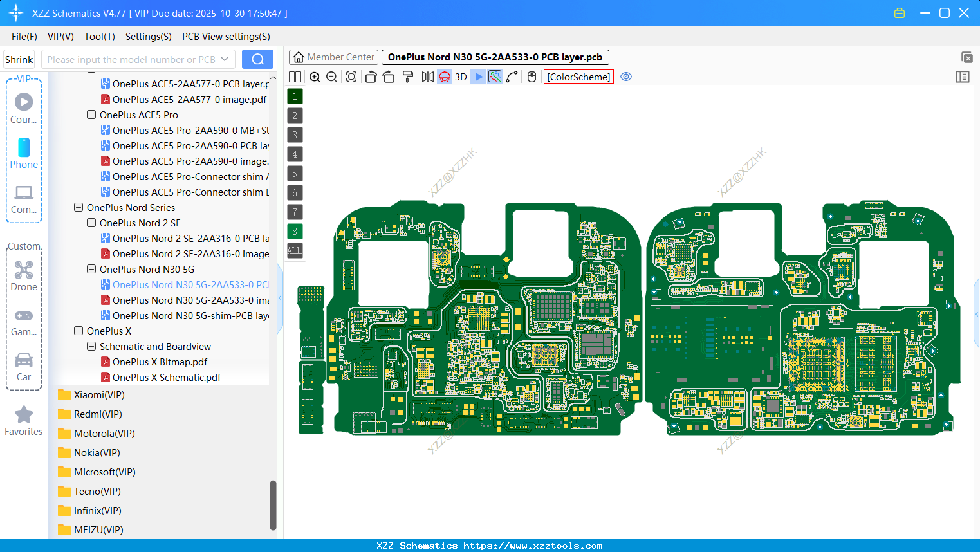The height and width of the screenshot is (552, 980).
Task: Activate the paint brush coloring tool
Action: pos(407,77)
